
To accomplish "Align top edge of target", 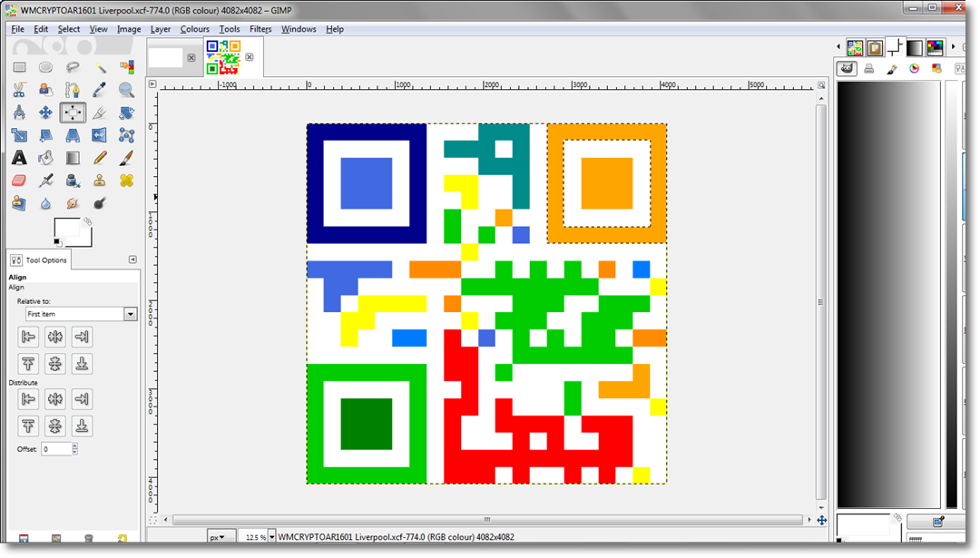I will (28, 364).
